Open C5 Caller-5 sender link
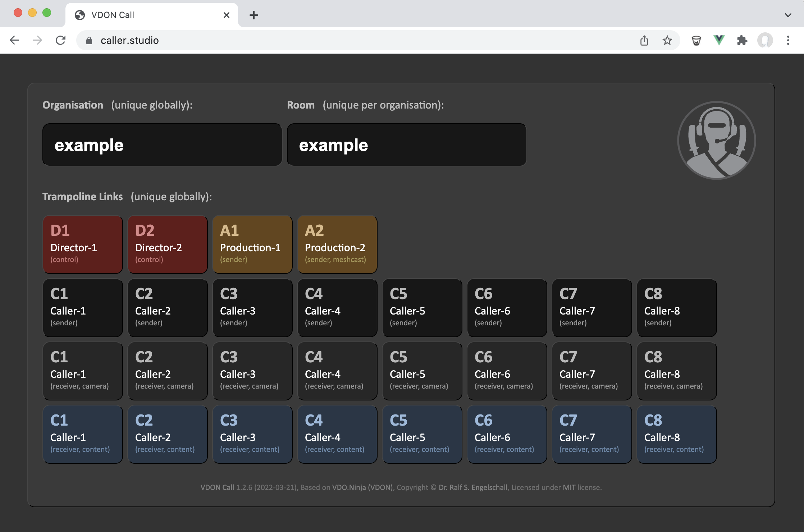 point(422,308)
